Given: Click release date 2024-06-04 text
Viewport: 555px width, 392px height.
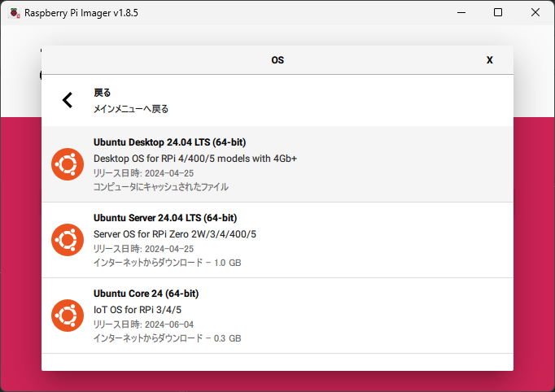Looking at the screenshot, I should pos(144,324).
